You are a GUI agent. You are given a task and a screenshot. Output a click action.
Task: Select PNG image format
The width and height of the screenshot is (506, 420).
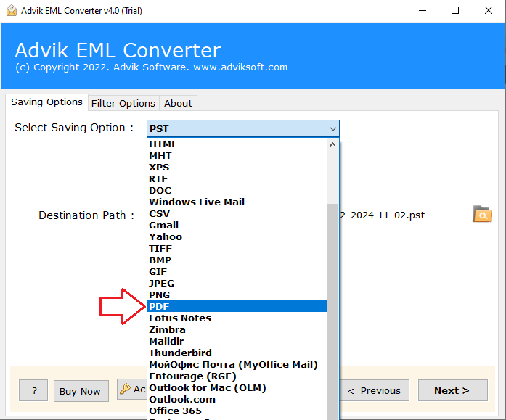tap(237, 295)
